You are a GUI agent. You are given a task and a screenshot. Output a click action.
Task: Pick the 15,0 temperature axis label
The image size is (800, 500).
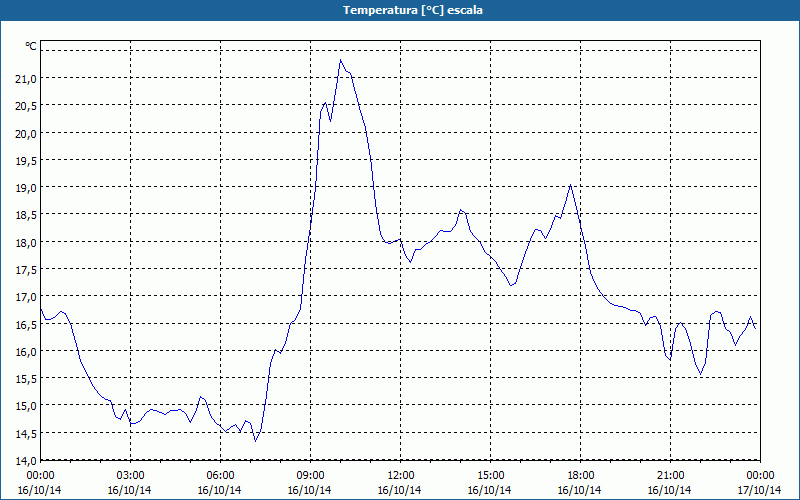tap(27, 406)
